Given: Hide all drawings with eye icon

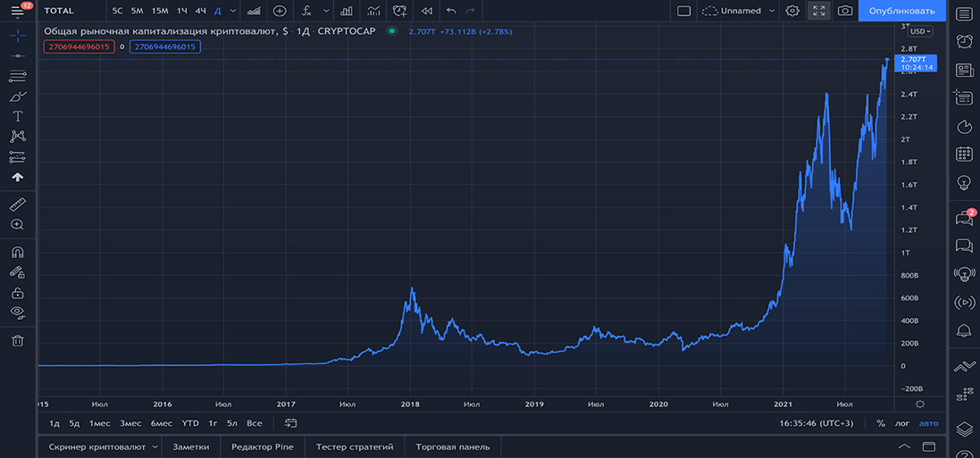Looking at the screenshot, I should [x=18, y=312].
